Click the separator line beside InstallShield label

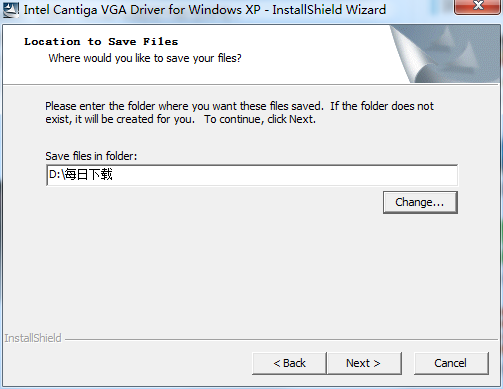(282, 340)
